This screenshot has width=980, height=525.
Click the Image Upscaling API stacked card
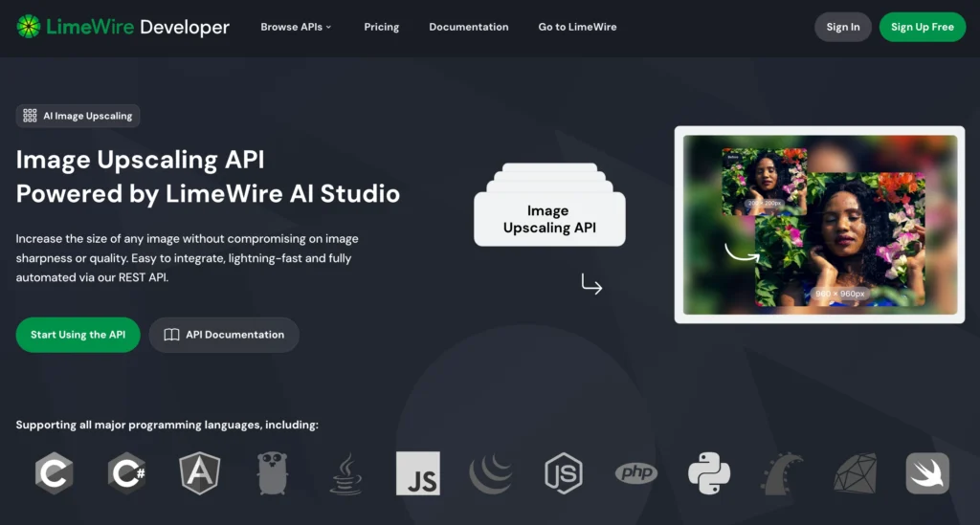pyautogui.click(x=549, y=205)
